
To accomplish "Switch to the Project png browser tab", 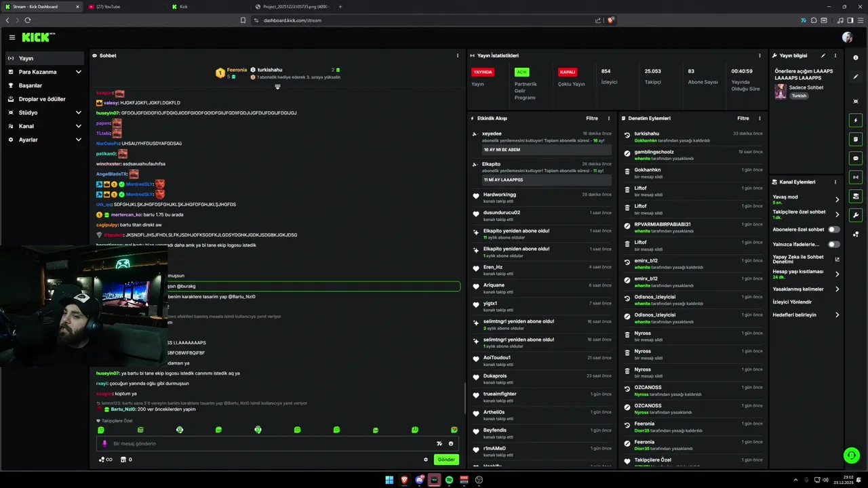I will coord(292,7).
